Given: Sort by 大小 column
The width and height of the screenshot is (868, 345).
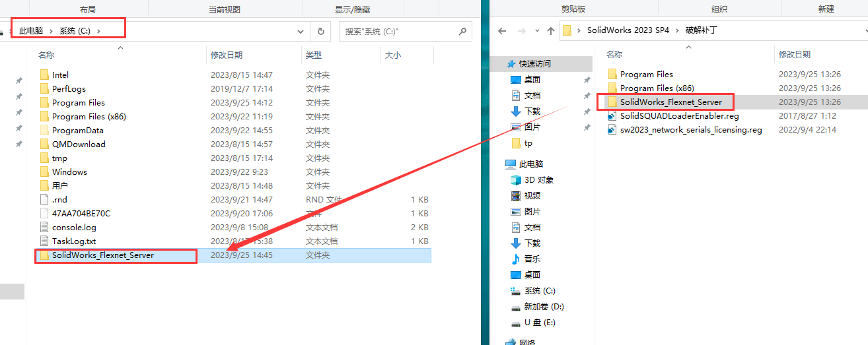Looking at the screenshot, I should tap(392, 55).
